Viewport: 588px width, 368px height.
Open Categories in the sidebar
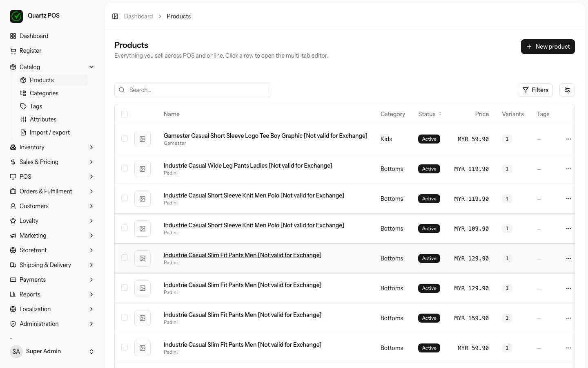52,93
